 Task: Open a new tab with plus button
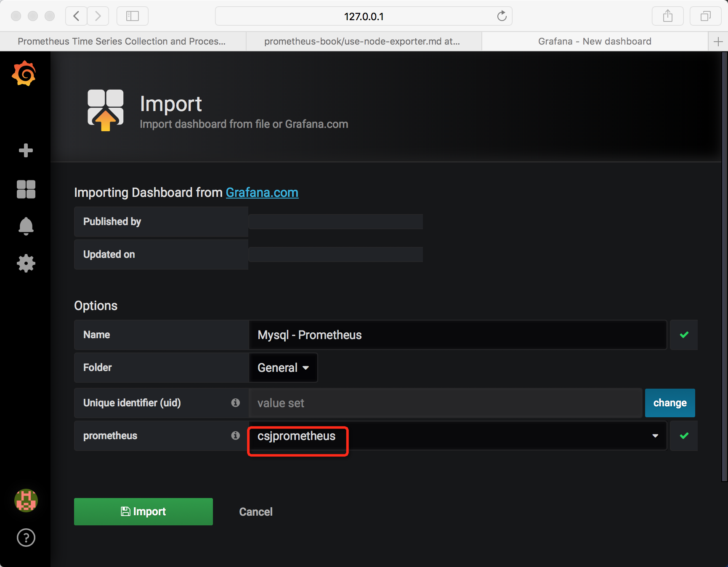pos(718,41)
